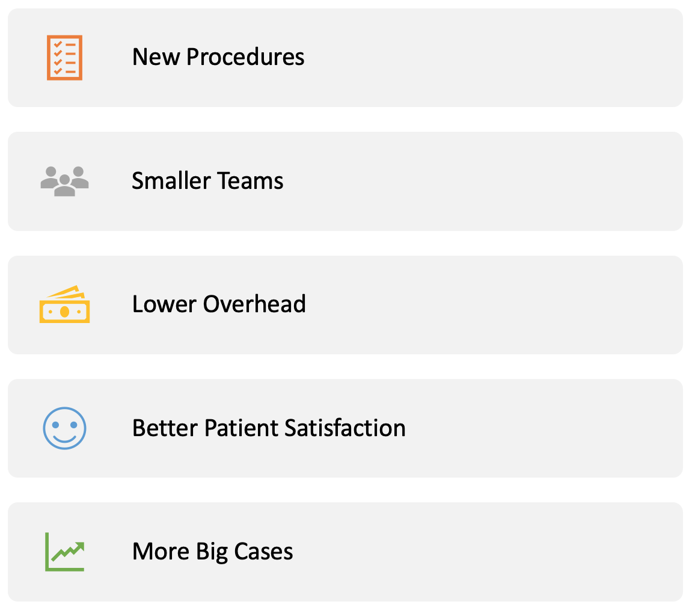This screenshot has width=695, height=616.
Task: Click the Lower Overhead label
Action: 219,304
